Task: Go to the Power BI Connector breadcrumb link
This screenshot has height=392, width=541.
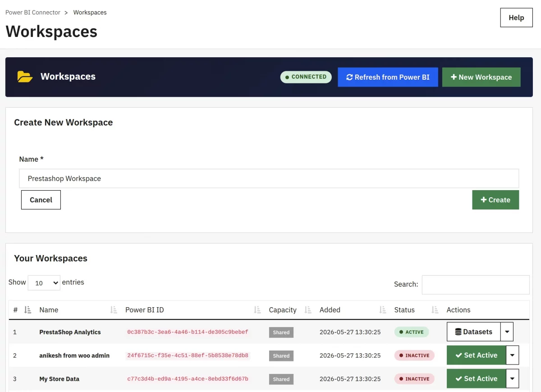Action: [x=33, y=13]
